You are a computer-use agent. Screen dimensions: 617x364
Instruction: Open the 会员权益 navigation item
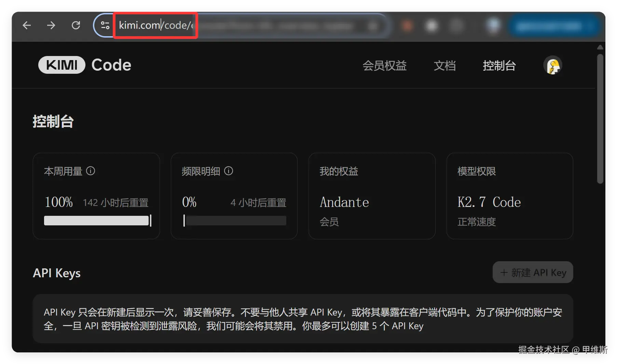385,66
